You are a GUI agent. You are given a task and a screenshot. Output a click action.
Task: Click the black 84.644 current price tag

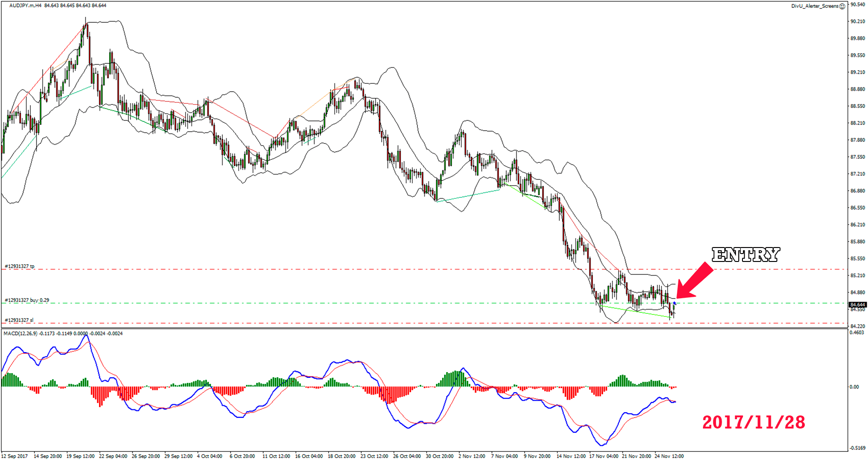point(857,305)
